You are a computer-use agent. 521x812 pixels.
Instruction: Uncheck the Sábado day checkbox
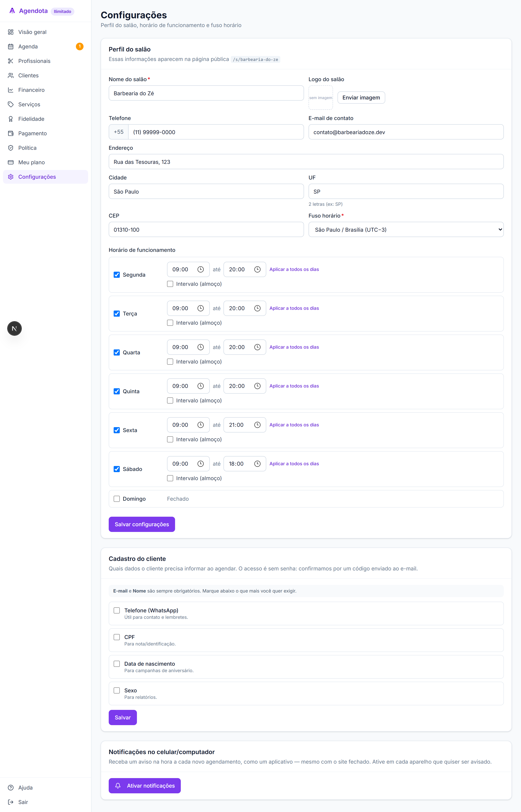[x=117, y=469]
